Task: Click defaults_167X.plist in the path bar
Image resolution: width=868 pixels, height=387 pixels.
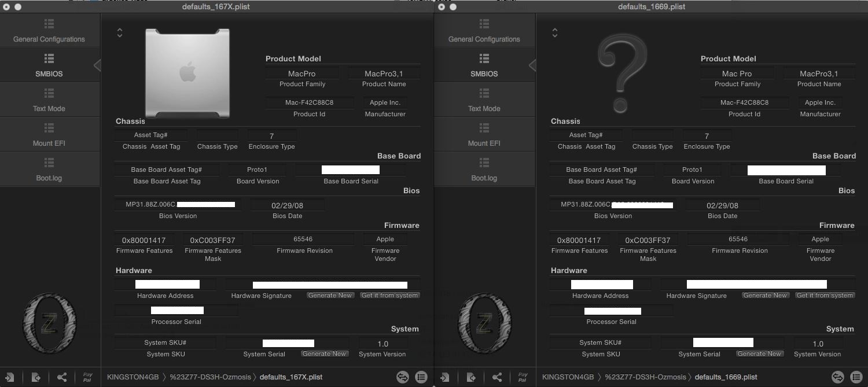Action: point(291,377)
